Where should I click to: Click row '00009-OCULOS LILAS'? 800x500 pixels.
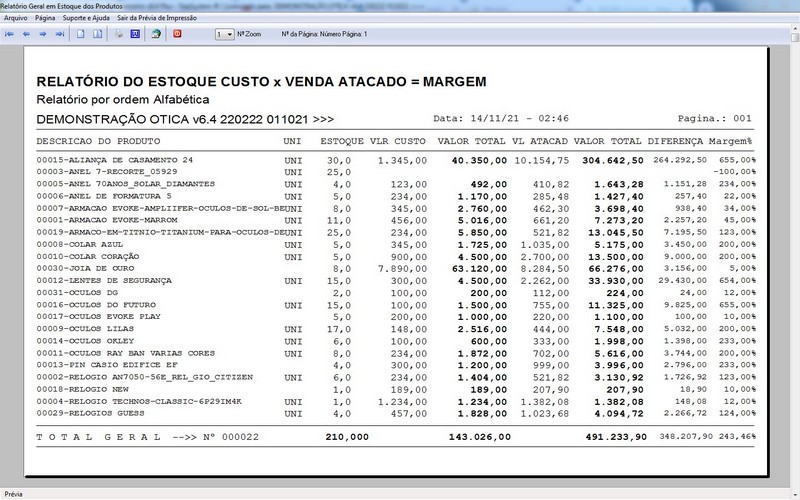395,329
